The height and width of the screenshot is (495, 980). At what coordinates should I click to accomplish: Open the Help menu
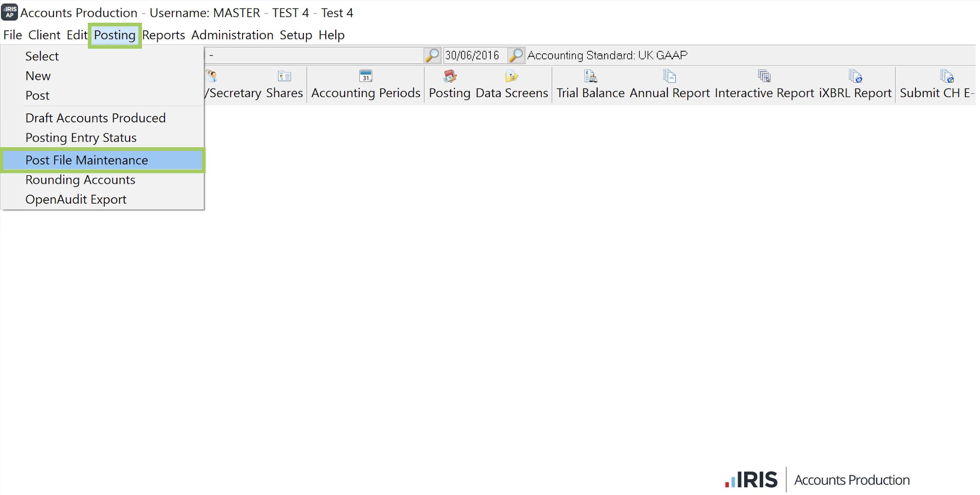pos(331,35)
